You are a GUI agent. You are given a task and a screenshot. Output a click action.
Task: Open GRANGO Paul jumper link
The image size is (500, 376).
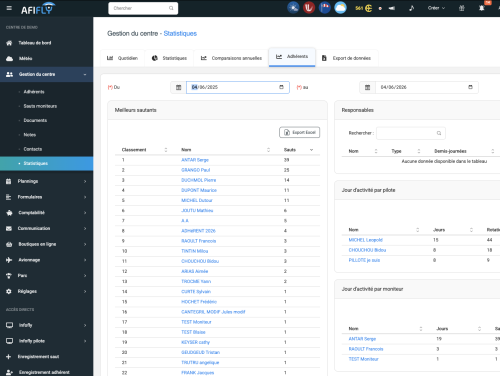(x=196, y=170)
